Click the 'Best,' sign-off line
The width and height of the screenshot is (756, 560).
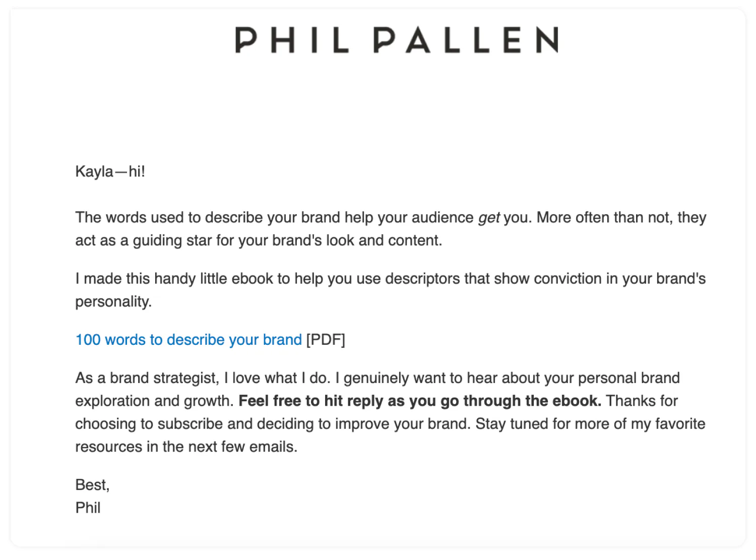click(x=92, y=485)
